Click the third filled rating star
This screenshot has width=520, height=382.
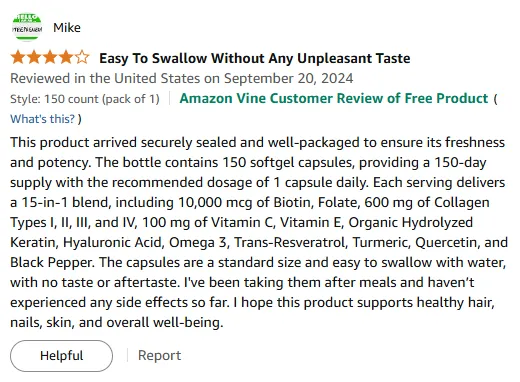pos(50,57)
